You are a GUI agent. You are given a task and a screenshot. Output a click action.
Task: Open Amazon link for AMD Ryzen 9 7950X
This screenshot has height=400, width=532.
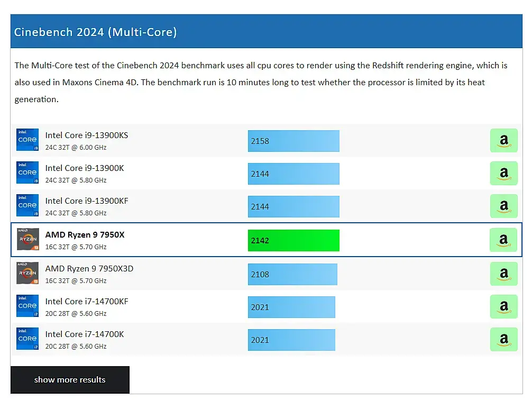(x=503, y=240)
